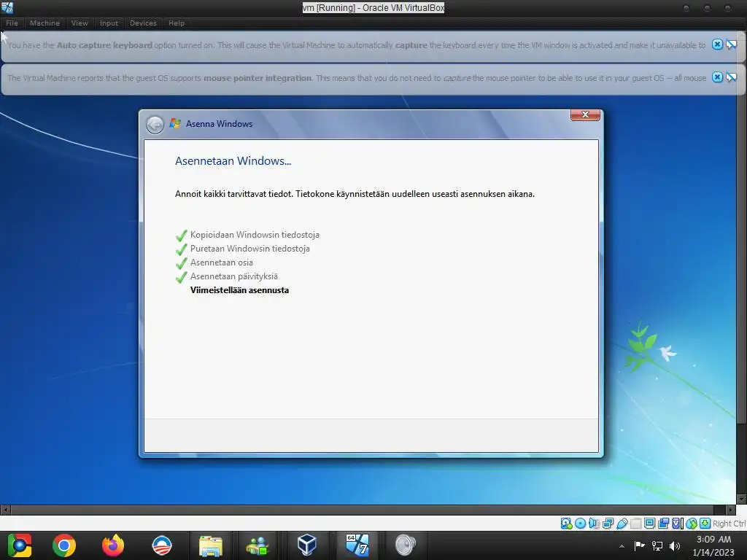The image size is (747, 560).
Task: Open VirtualBox Manager from the taskbar
Action: click(x=307, y=545)
